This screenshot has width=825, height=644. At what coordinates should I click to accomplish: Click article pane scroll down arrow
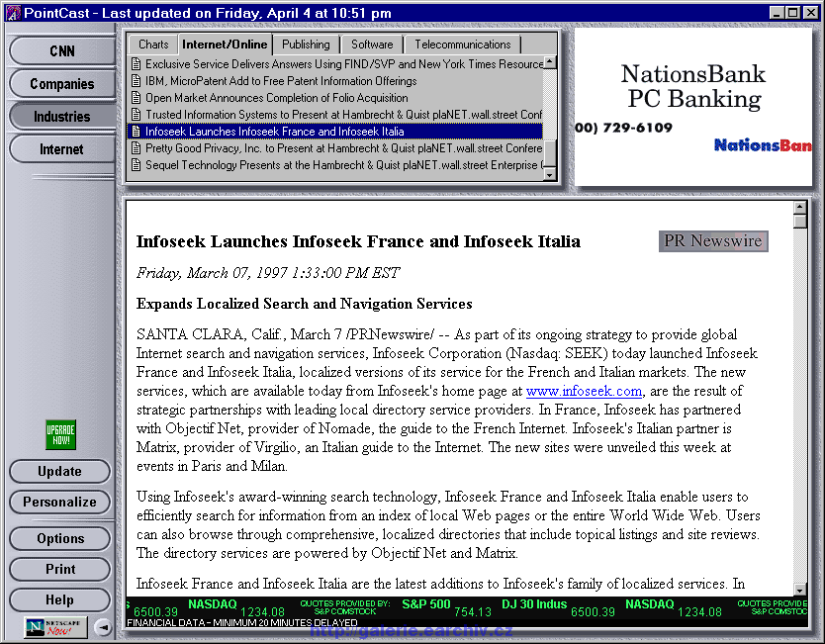(x=799, y=590)
